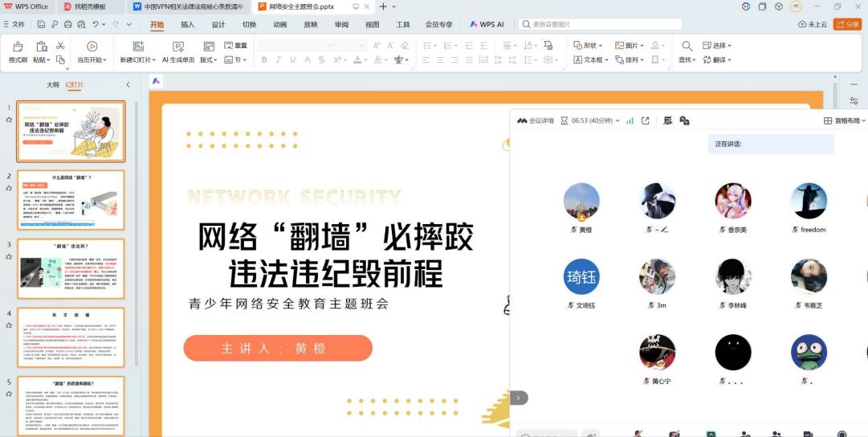Open the 新建幻灯片 dropdown
This screenshot has width=868, height=437.
point(137,59)
